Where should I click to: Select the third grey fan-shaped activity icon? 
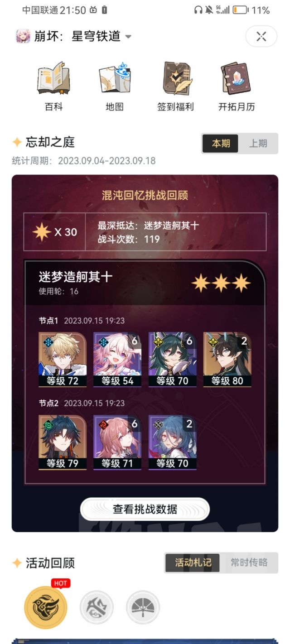click(x=143, y=607)
